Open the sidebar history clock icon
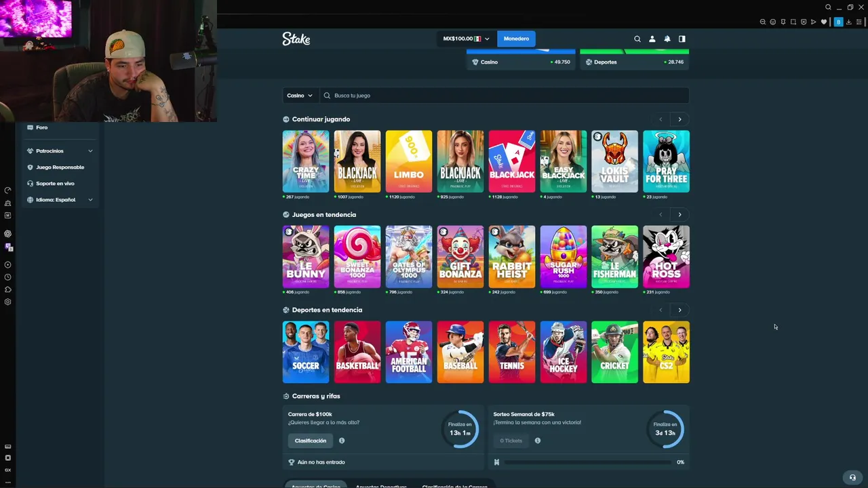 [x=7, y=277]
